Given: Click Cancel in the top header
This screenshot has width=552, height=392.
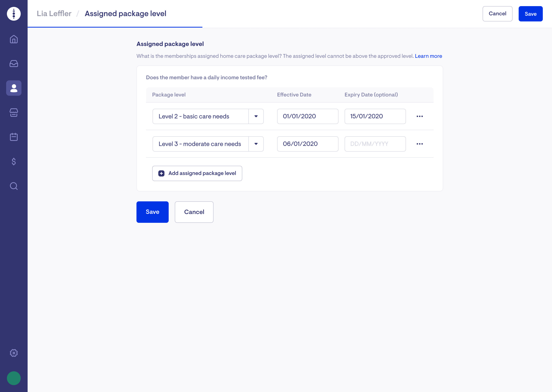Looking at the screenshot, I should point(497,14).
